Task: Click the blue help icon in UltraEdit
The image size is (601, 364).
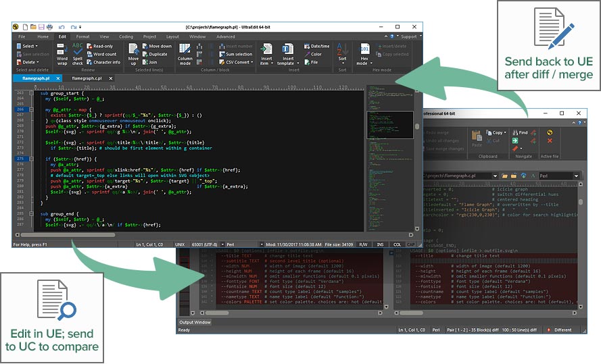Action: [391, 36]
